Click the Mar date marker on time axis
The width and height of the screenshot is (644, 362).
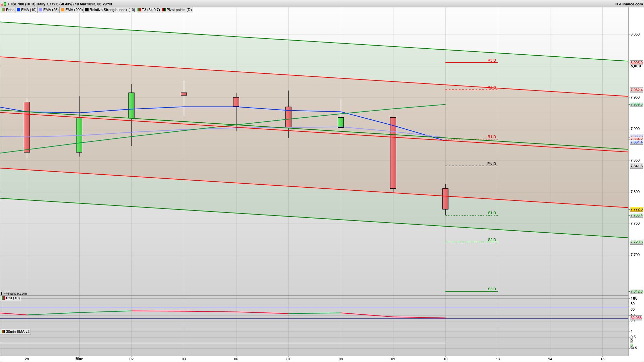[79, 359]
